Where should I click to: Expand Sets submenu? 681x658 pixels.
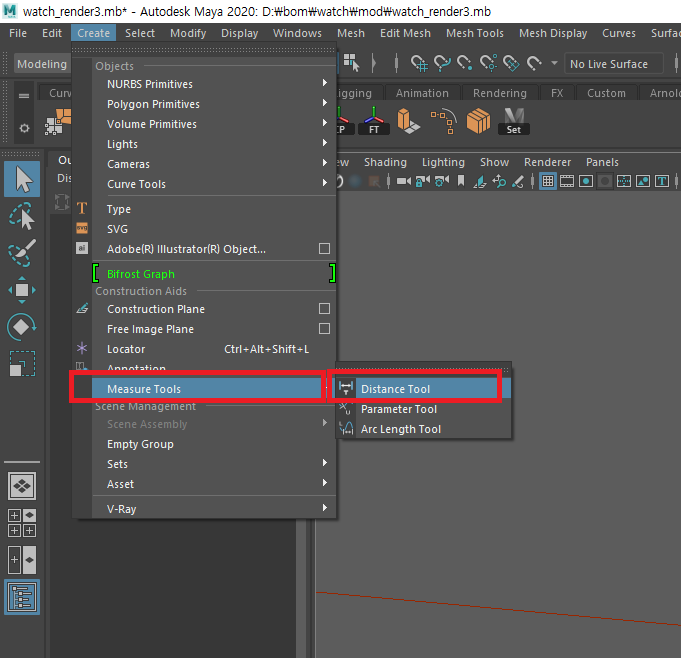[x=214, y=464]
